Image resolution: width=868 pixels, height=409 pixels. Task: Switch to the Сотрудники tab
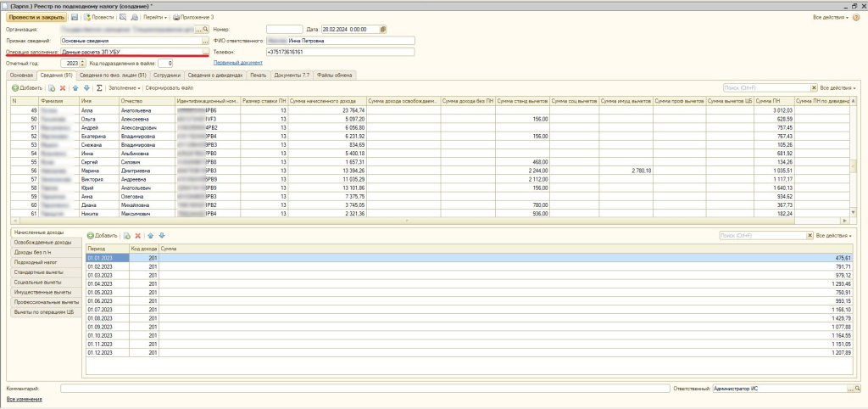point(168,75)
